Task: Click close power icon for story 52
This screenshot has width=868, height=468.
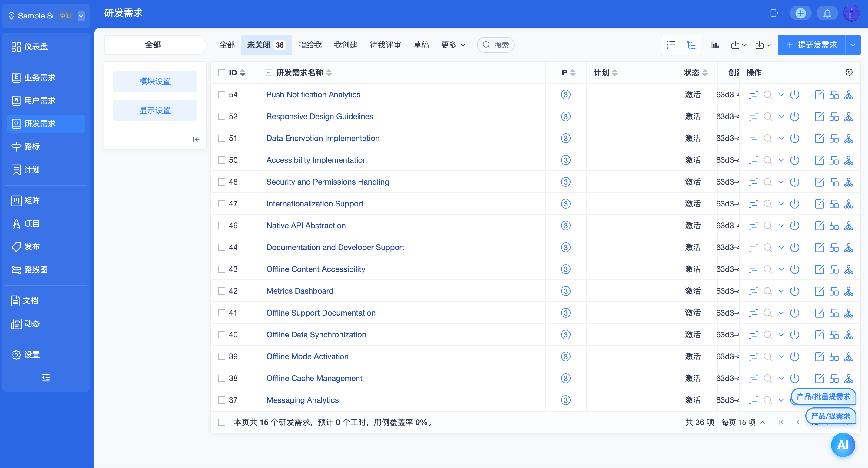Action: coord(794,117)
